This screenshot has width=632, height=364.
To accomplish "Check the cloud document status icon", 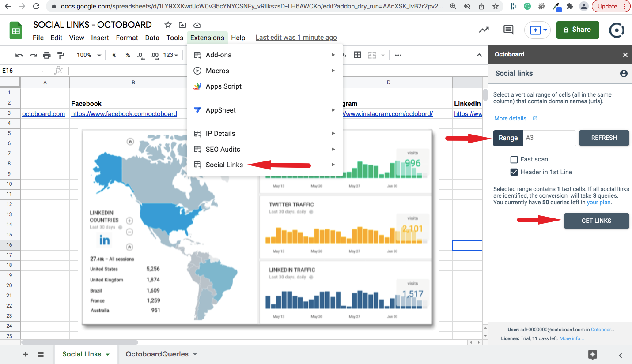I will [197, 25].
